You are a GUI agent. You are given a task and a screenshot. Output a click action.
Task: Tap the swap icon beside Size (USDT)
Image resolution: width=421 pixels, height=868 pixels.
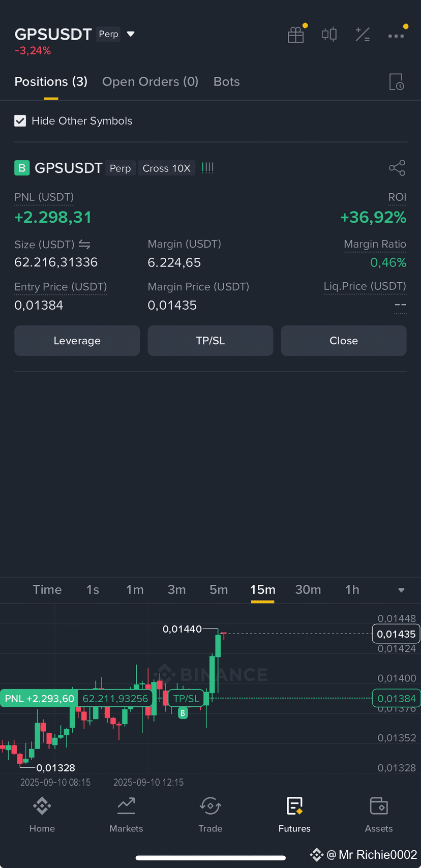pyautogui.click(x=84, y=245)
